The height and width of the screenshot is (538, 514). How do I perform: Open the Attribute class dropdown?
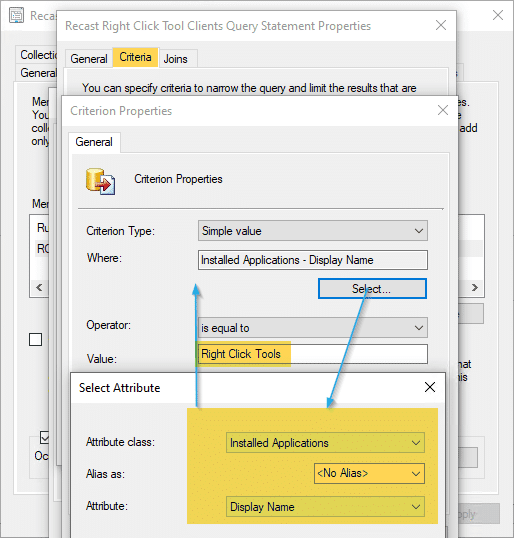(325, 443)
